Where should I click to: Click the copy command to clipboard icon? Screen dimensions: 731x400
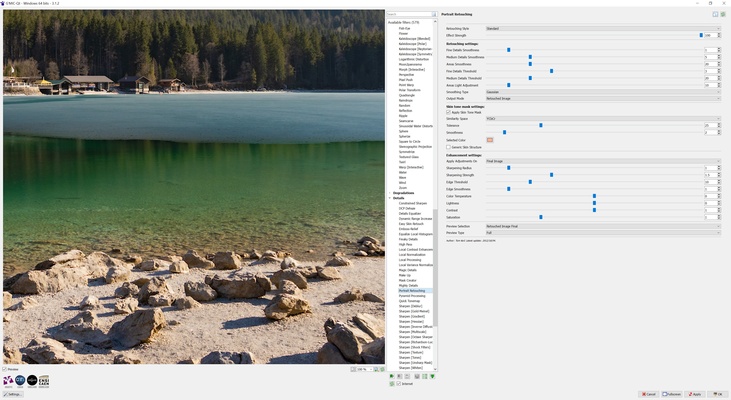715,14
